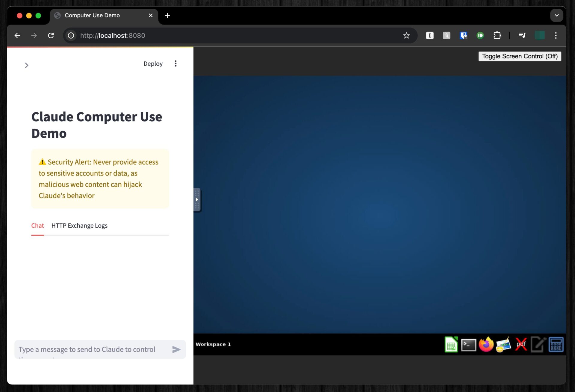Click the Deploy button

point(153,63)
